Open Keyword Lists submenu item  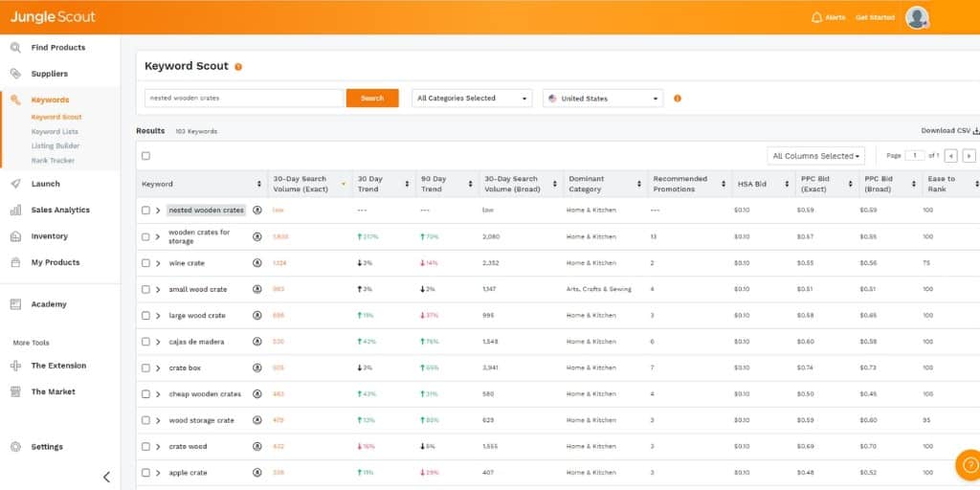[x=55, y=131]
